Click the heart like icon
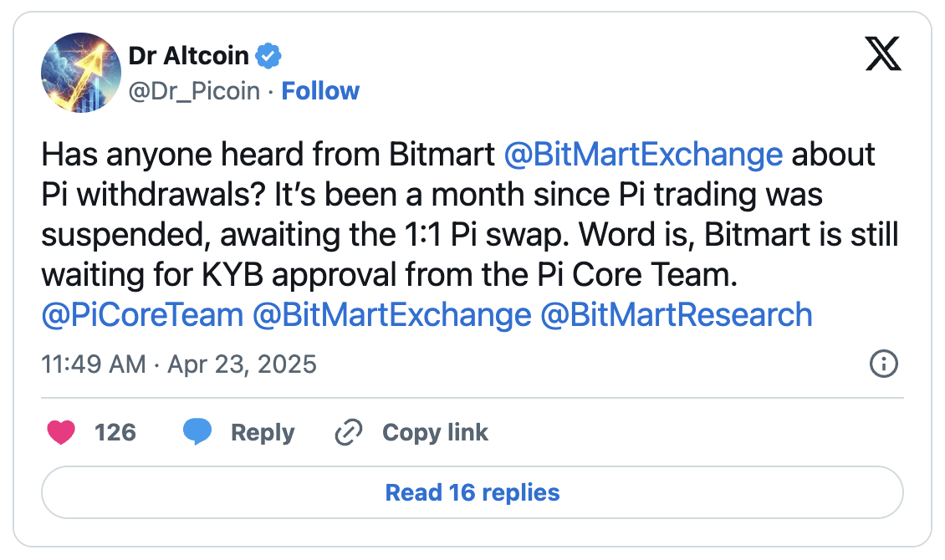 point(61,432)
